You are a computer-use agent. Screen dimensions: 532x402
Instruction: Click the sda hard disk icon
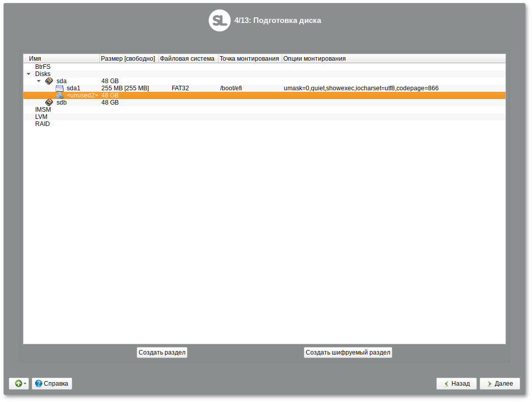point(49,81)
